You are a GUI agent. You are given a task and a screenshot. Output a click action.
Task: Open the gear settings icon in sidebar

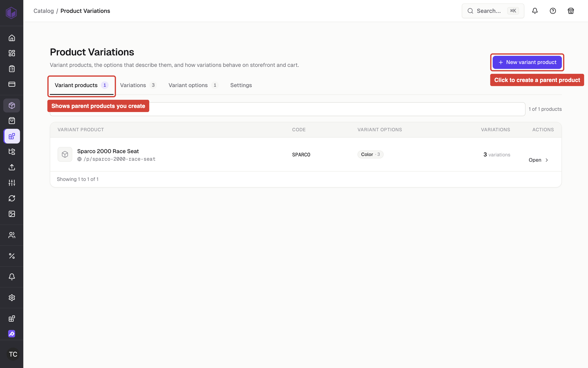point(12,298)
